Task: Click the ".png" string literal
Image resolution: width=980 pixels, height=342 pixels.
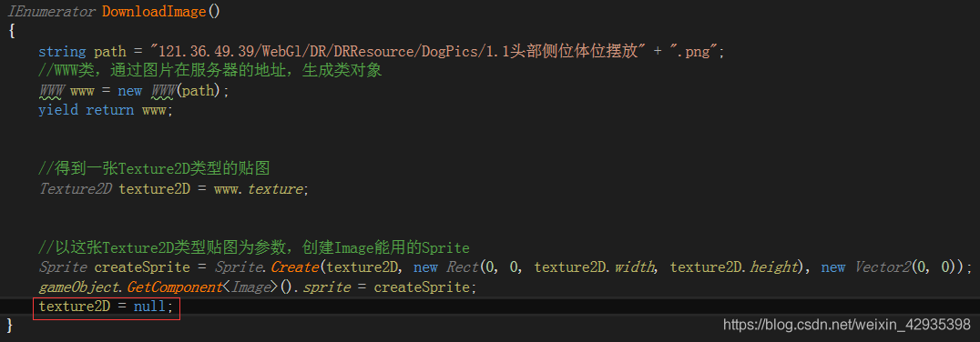Action: coord(694,51)
